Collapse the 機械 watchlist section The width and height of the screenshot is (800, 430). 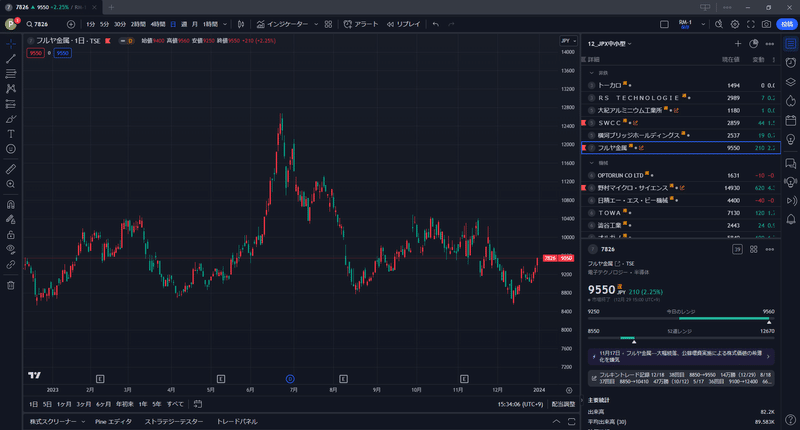click(591, 163)
